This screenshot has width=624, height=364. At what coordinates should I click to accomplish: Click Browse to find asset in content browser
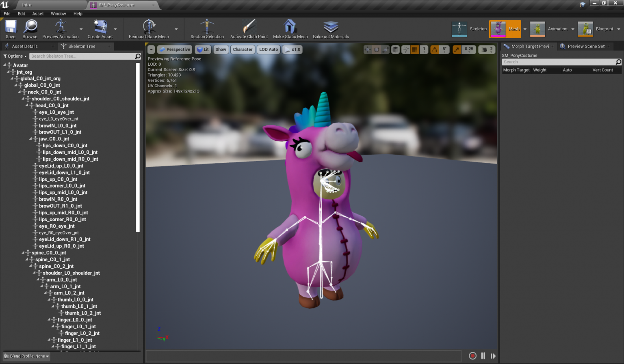[30, 29]
